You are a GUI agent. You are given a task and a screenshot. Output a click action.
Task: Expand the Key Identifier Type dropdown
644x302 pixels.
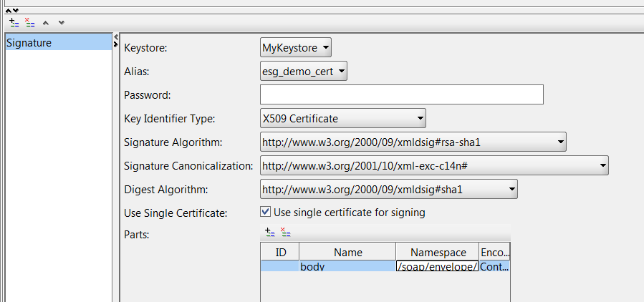tap(342, 118)
